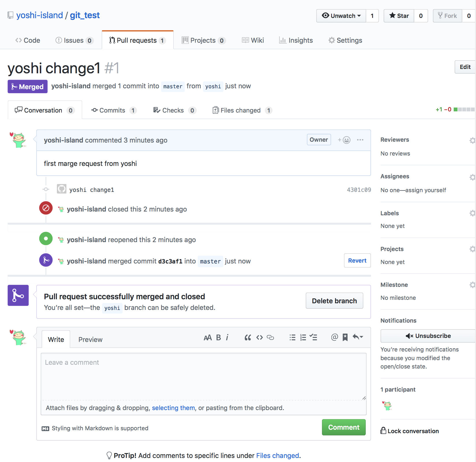Open Projects sidebar gear settings
This screenshot has height=462, width=476.
click(x=472, y=249)
